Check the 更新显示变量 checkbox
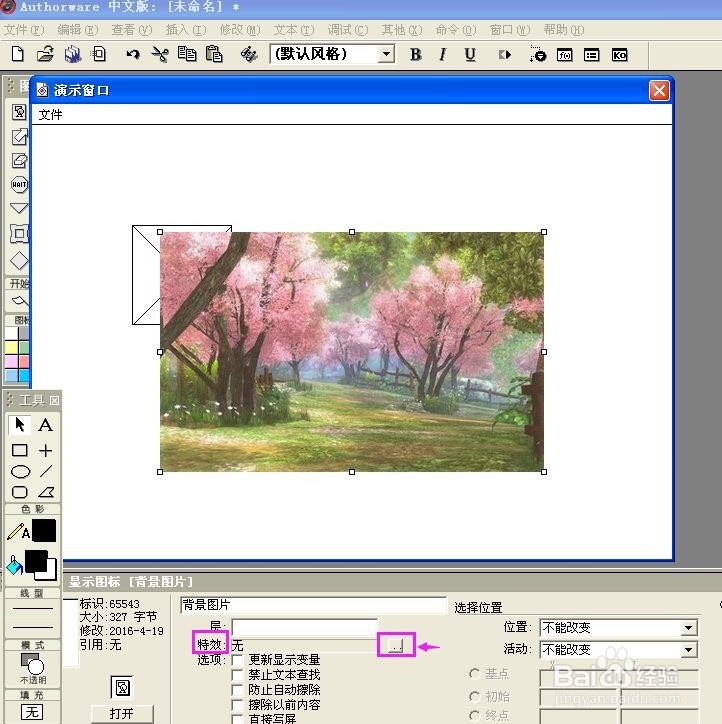This screenshot has height=724, width=722. click(x=237, y=660)
